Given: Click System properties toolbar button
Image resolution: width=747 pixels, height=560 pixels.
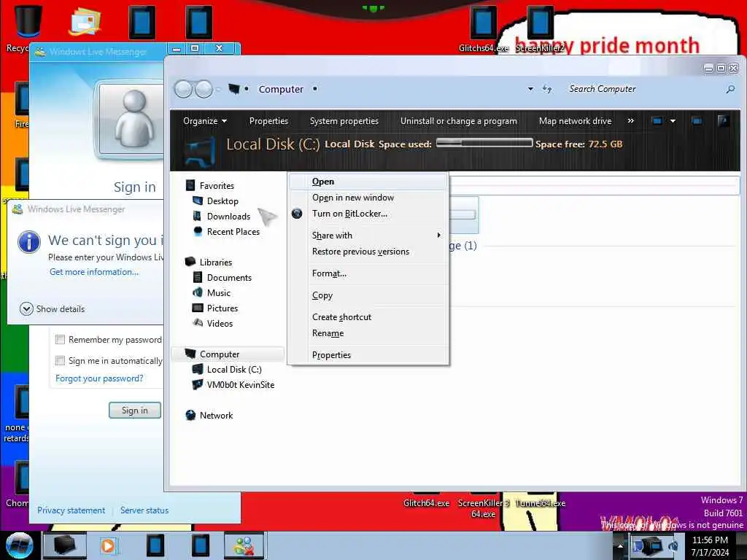Looking at the screenshot, I should (344, 121).
